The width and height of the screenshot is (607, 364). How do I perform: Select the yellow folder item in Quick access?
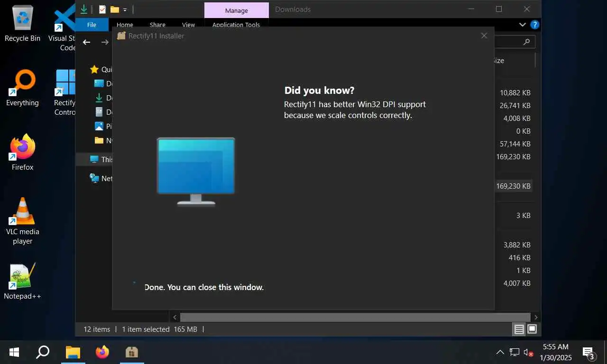point(103,140)
